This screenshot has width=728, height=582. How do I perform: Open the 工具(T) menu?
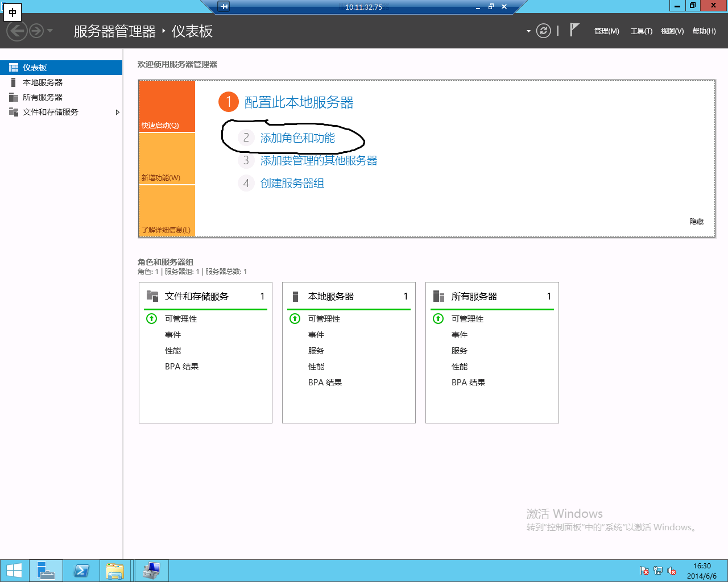coord(641,31)
